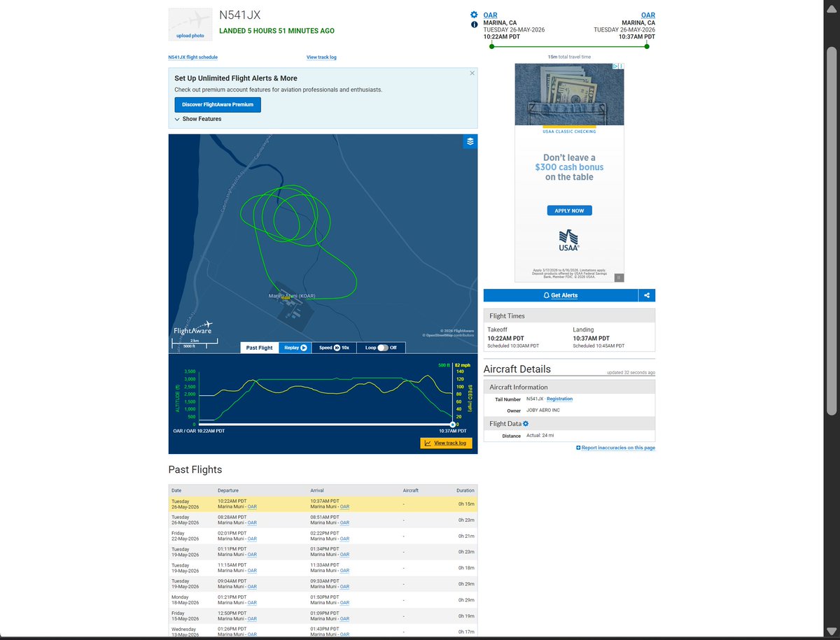Select the 12:50PM PDT Friday 15-May flight
840x640 pixels.
pyautogui.click(x=323, y=616)
